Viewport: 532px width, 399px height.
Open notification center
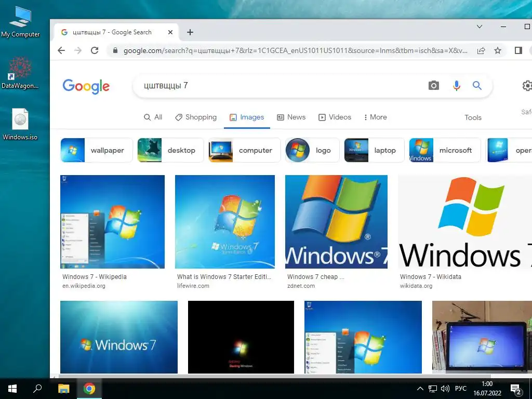point(516,389)
